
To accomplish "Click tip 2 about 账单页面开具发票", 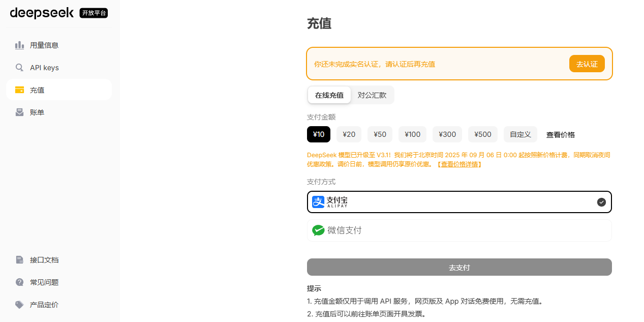I will coord(366,314).
